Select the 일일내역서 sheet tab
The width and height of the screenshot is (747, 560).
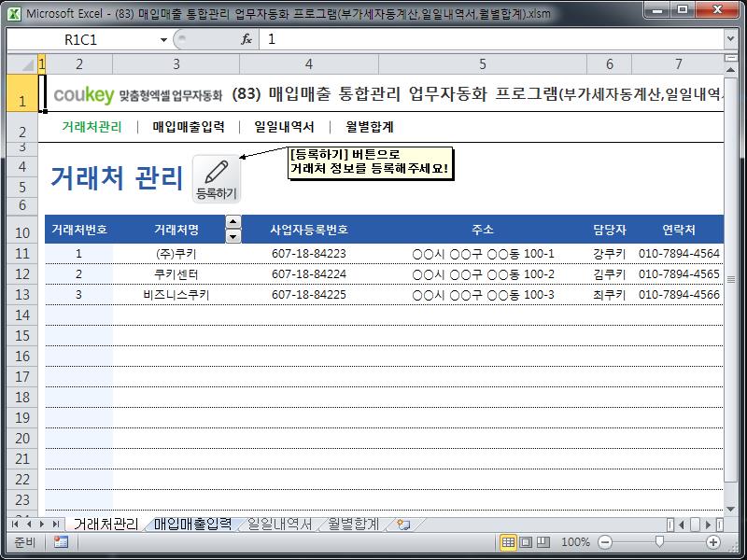(x=279, y=525)
